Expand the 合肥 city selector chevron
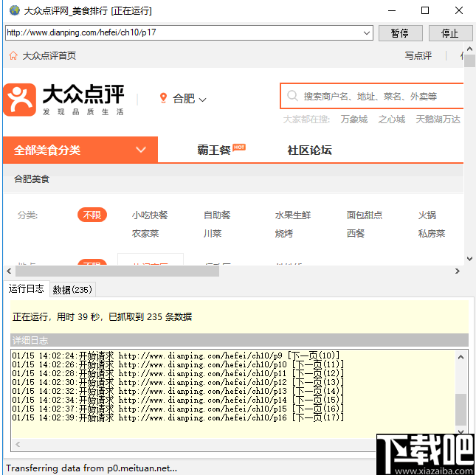Viewport: 476px width, 475px height. click(x=202, y=99)
